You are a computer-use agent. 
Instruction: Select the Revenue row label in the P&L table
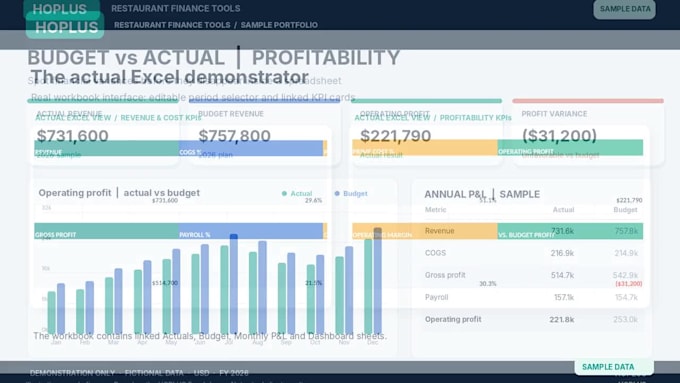439,231
